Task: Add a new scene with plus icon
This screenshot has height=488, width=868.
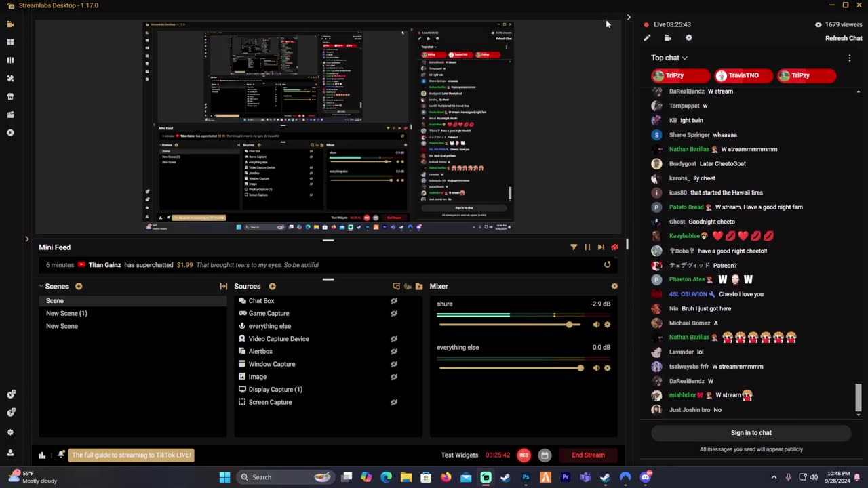Action: pyautogui.click(x=79, y=287)
